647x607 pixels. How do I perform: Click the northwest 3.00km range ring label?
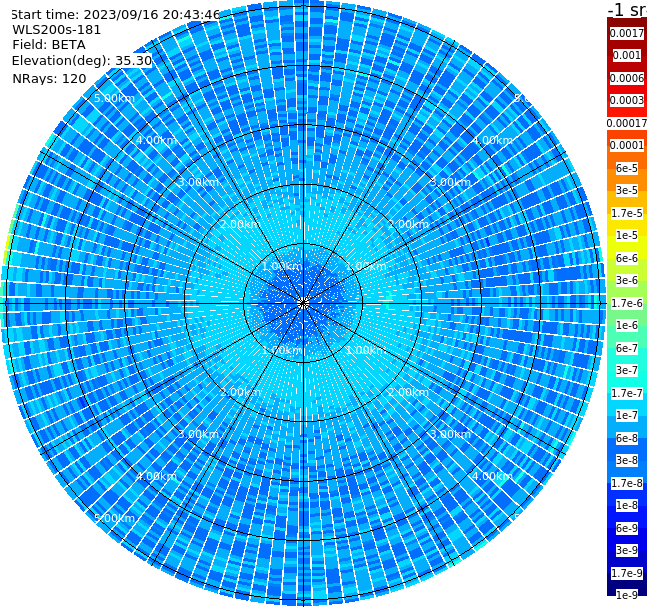[198, 182]
